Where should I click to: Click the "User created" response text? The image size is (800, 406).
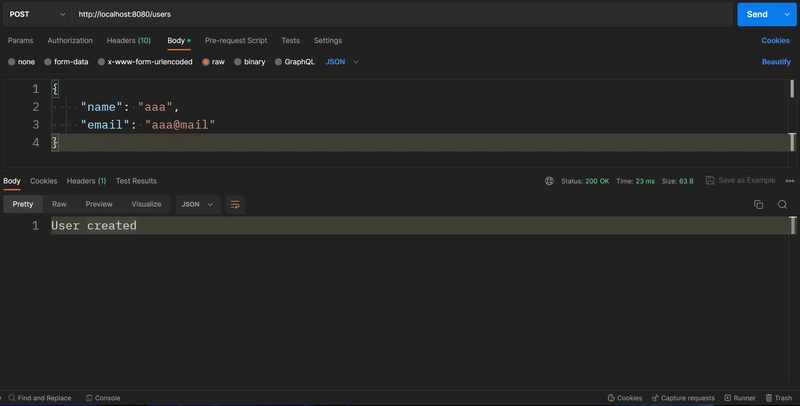click(x=94, y=225)
